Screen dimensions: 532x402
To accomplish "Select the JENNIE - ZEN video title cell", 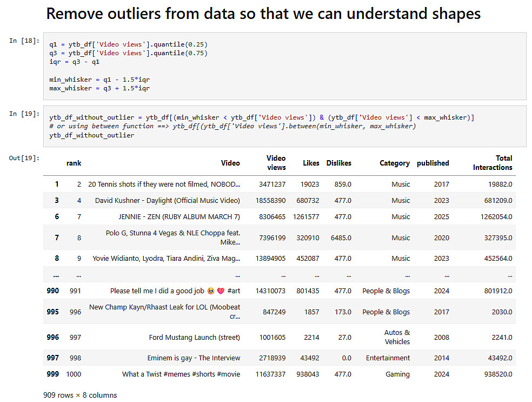I will (x=179, y=216).
